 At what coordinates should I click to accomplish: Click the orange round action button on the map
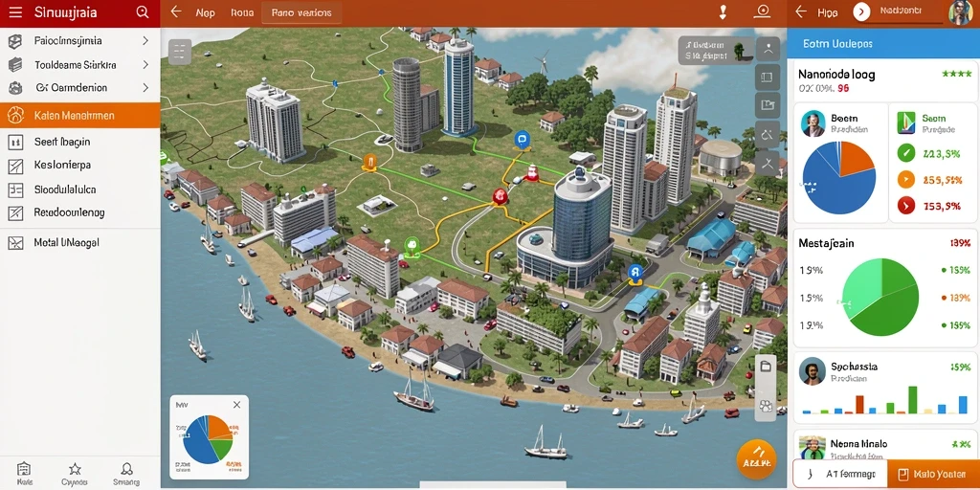tap(756, 460)
